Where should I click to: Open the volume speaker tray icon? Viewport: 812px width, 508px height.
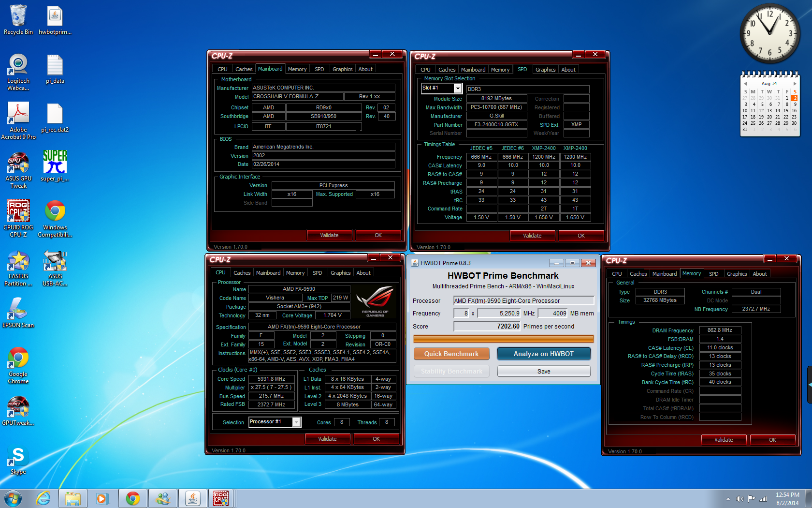click(x=739, y=499)
